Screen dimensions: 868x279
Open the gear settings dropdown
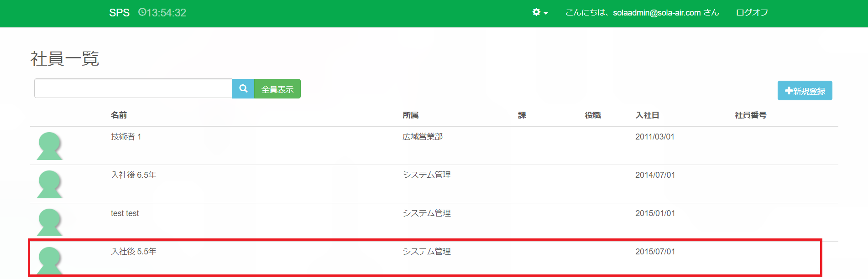coord(539,12)
